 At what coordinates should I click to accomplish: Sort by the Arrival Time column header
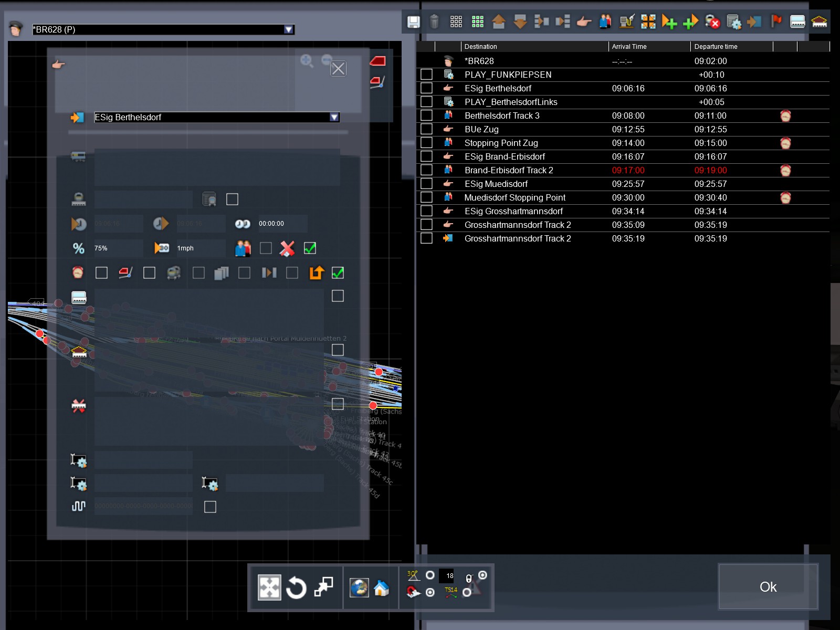click(x=649, y=47)
